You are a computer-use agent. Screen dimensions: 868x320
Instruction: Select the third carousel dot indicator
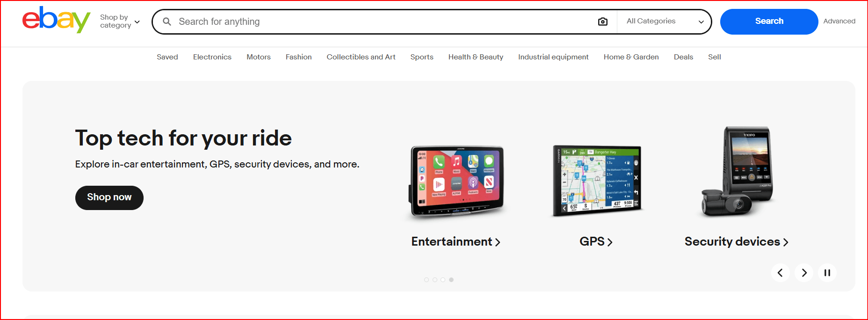point(443,280)
